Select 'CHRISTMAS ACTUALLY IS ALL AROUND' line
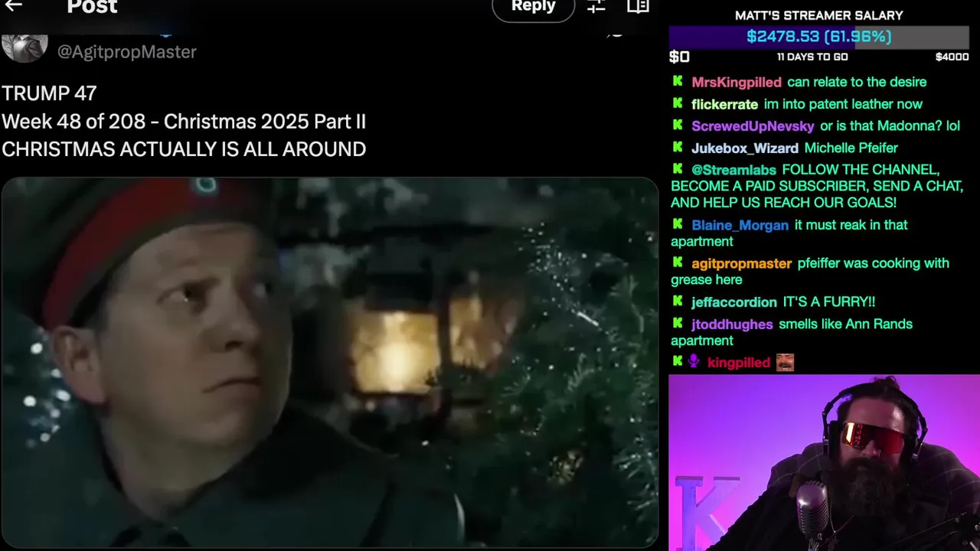 tap(184, 149)
